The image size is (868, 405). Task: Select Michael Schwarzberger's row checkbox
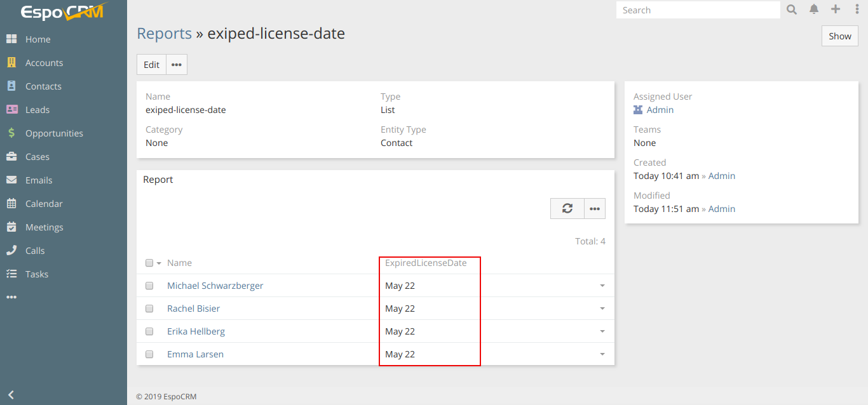click(x=149, y=286)
